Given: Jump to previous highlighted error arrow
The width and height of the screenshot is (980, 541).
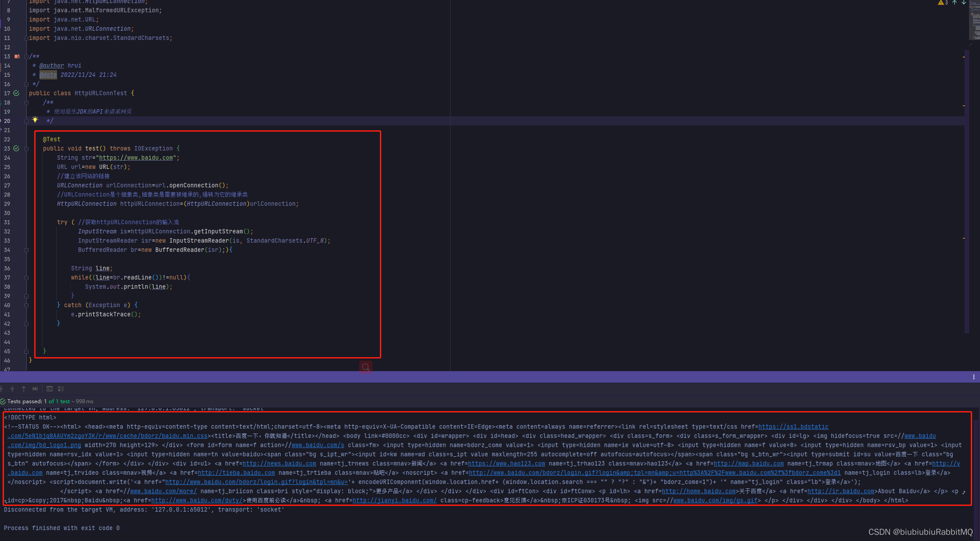Looking at the screenshot, I should click(x=955, y=3).
